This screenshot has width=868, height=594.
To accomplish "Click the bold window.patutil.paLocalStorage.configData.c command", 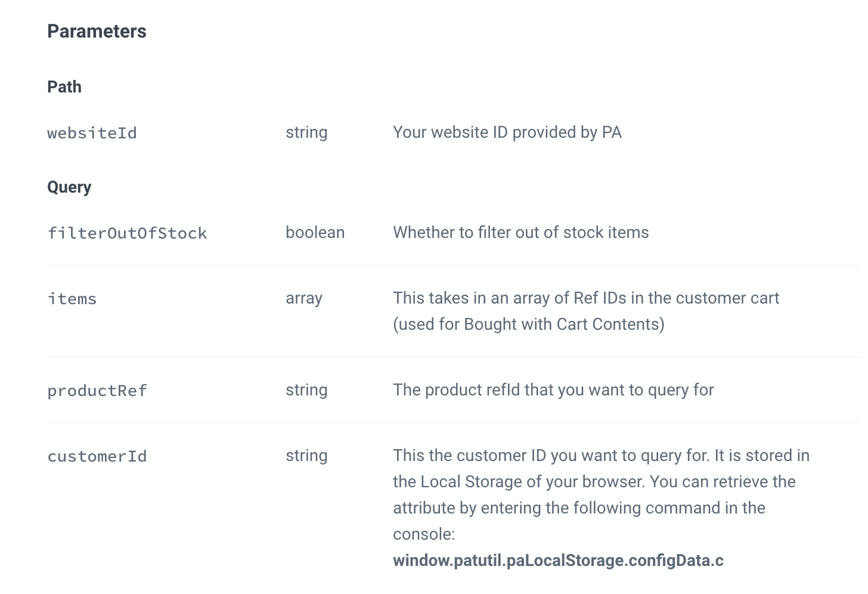I will pyautogui.click(x=557, y=561).
